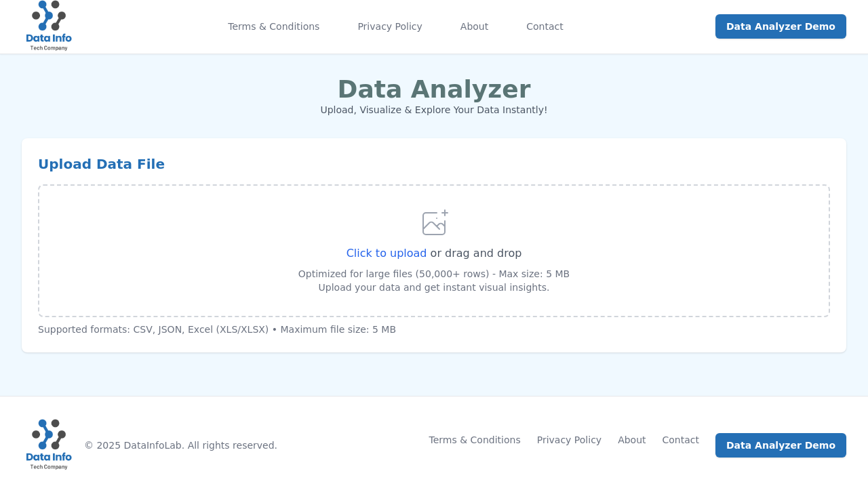Screen dimensions: 868x488
Task: Open Terms & Conditions from top navigation
Action: (x=273, y=26)
